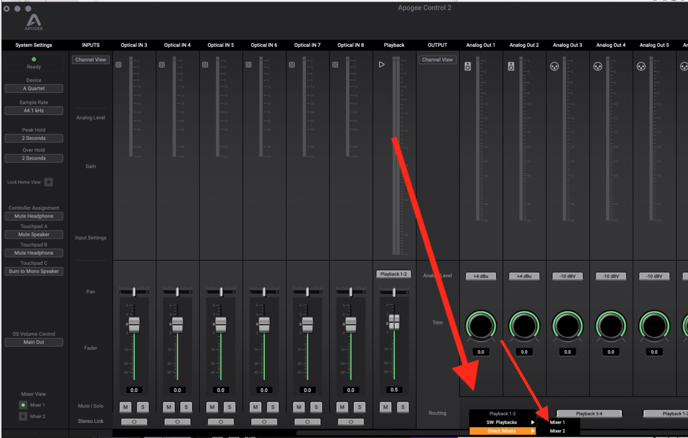Image resolution: width=688 pixels, height=438 pixels.
Task: Click the Playback channel triangle icon
Action: point(382,65)
